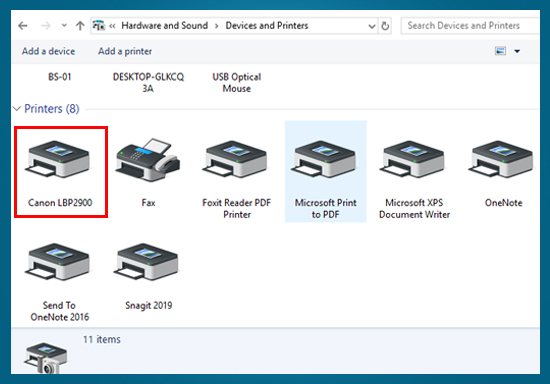Select the Canon LBP2900 printer icon
Image resolution: width=550 pixels, height=384 pixels.
point(58,159)
